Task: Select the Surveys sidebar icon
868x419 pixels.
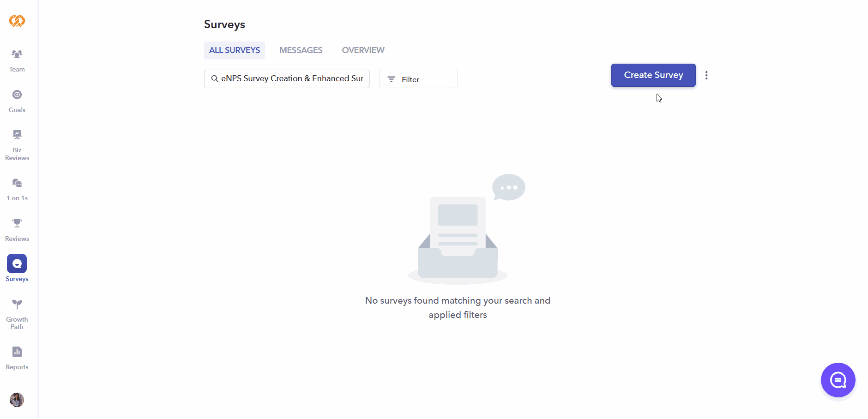Action: (x=17, y=264)
